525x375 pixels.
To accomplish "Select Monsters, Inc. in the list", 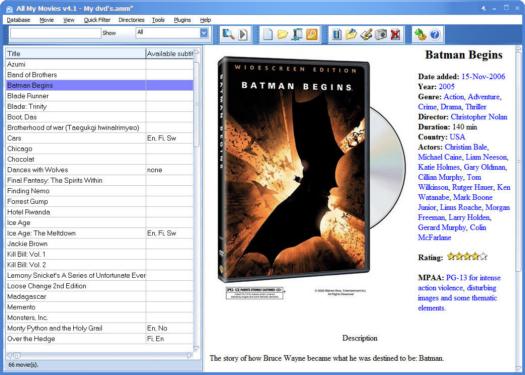I will tap(99, 318).
